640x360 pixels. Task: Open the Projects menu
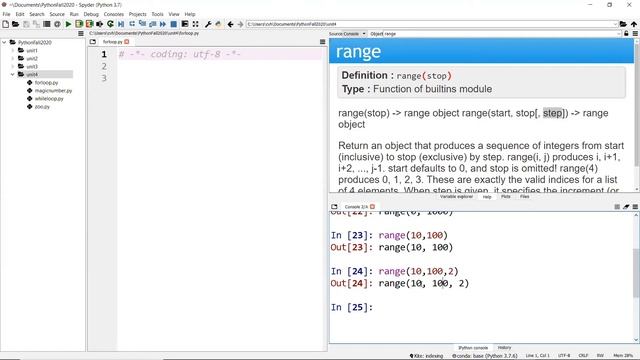click(x=138, y=14)
